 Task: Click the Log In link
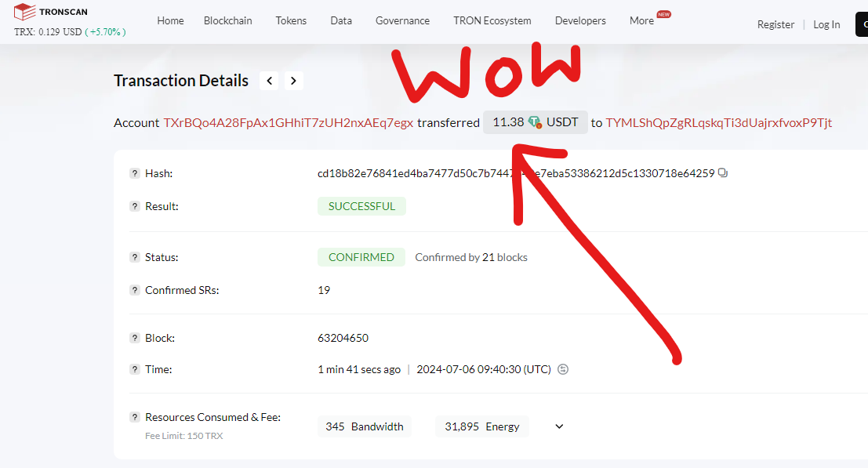pos(826,24)
